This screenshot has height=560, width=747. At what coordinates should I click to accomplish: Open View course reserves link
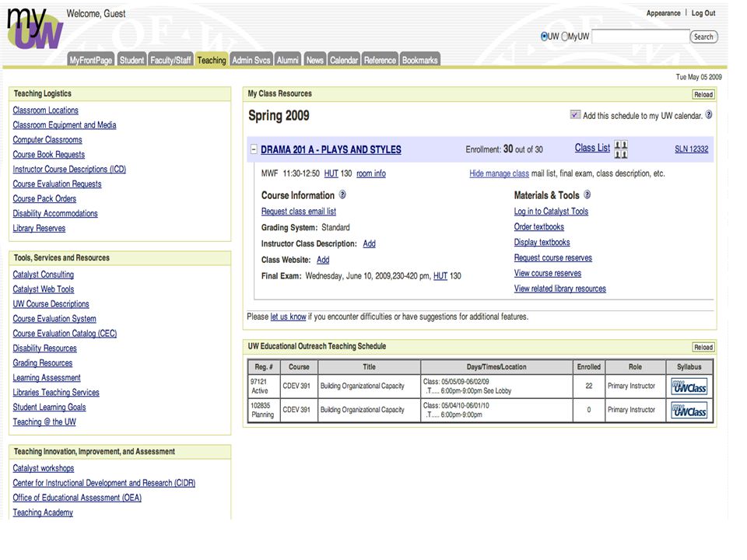pos(547,273)
